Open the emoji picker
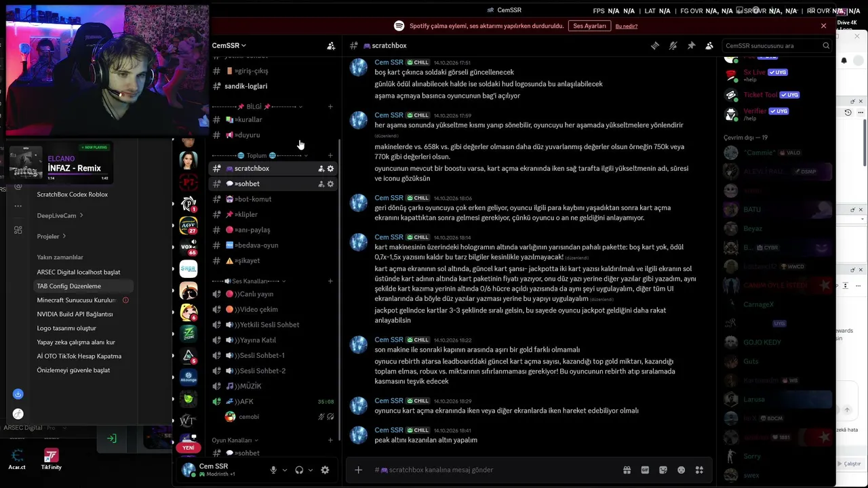The height and width of the screenshot is (488, 868). click(x=682, y=470)
